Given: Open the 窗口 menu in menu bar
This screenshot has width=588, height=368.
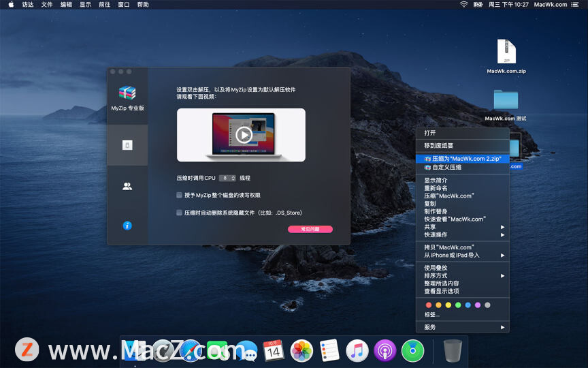Looking at the screenshot, I should pos(123,5).
